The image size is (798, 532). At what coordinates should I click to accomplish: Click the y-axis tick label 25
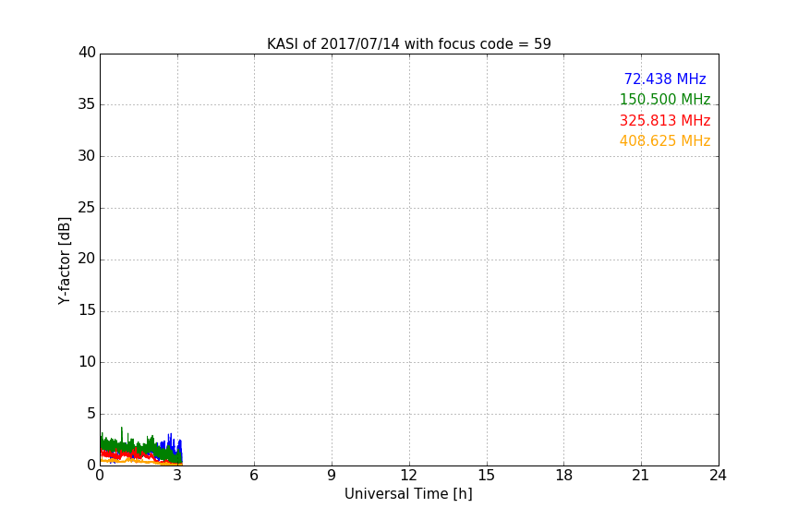87,207
